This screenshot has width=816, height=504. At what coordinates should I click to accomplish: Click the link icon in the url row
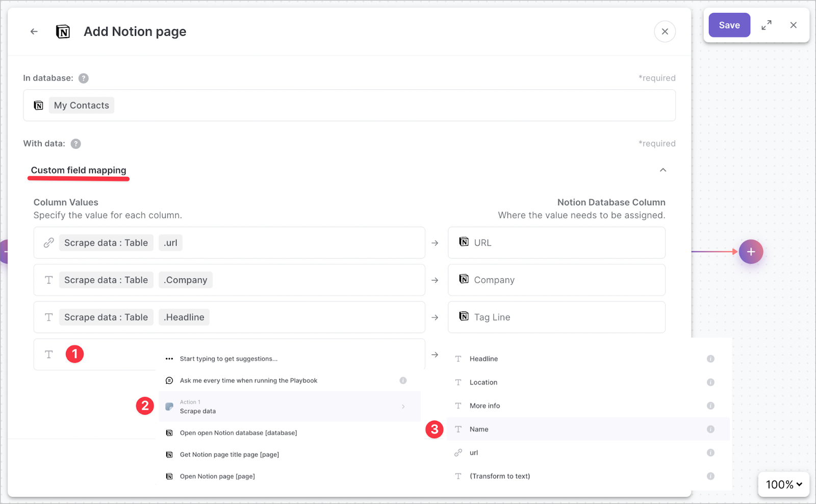click(x=49, y=243)
